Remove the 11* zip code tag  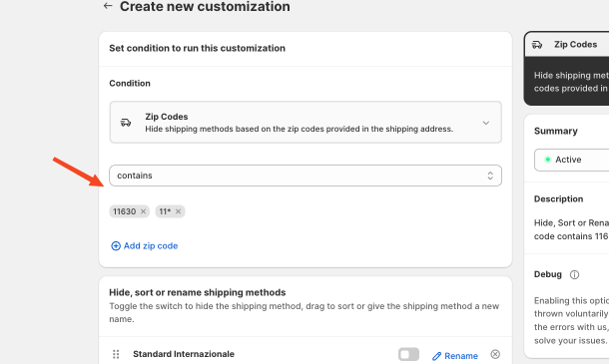178,211
